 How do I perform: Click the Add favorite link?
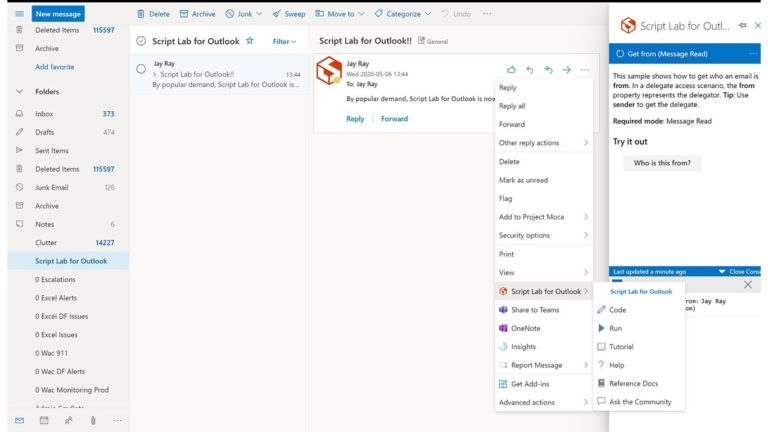pyautogui.click(x=55, y=67)
